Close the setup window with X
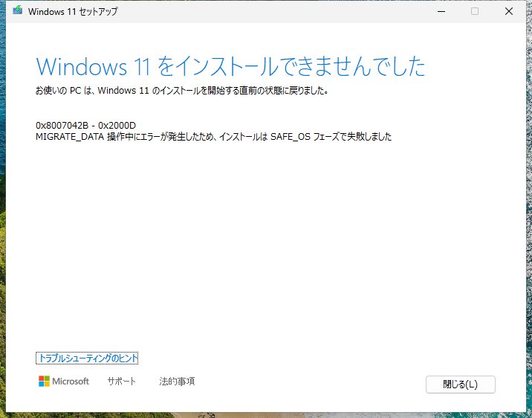Screen dimensions: 532x418 point(508,11)
